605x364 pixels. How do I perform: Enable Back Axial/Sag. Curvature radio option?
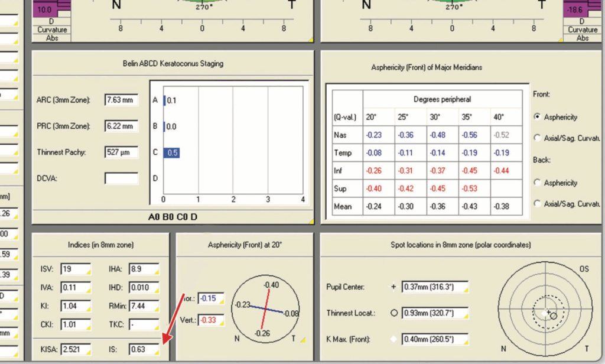(x=537, y=203)
